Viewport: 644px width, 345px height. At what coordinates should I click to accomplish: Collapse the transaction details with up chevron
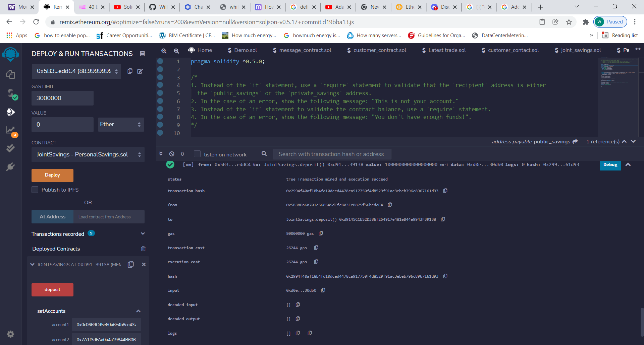coord(628,164)
